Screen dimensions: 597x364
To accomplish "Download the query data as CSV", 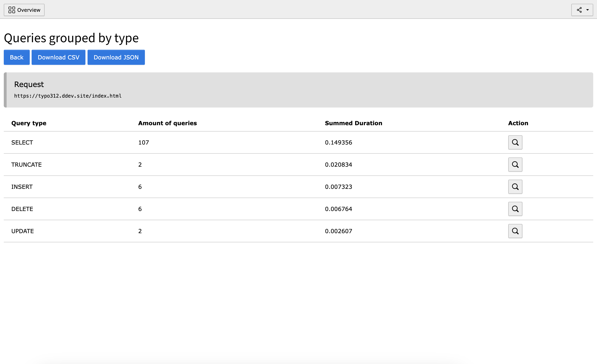I will pyautogui.click(x=58, y=57).
